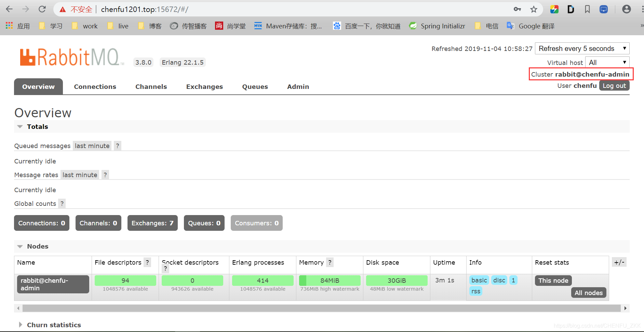This screenshot has width=644, height=332.
Task: Click the 30GiB disk space bar
Action: pyautogui.click(x=397, y=280)
